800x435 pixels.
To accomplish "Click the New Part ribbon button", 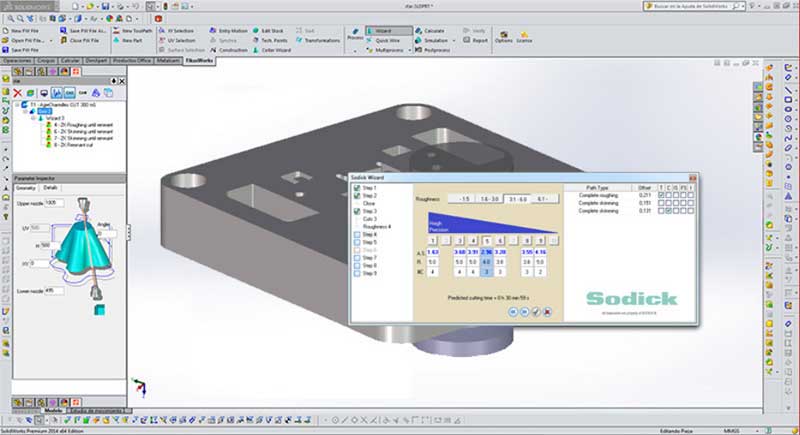I will (128, 40).
